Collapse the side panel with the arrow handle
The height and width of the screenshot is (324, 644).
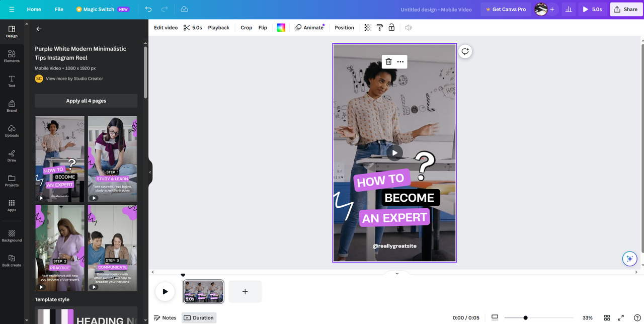(150, 172)
